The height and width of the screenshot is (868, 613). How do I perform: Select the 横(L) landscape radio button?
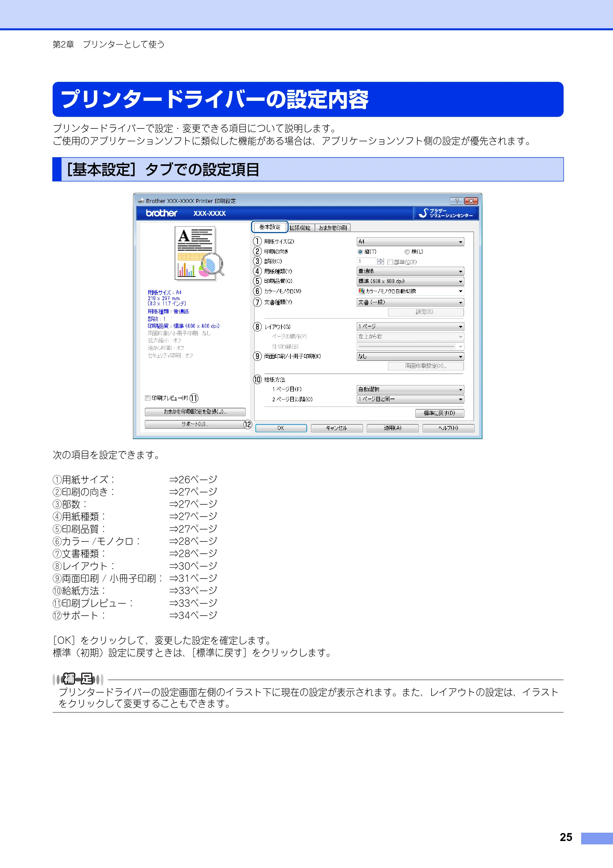[407, 252]
